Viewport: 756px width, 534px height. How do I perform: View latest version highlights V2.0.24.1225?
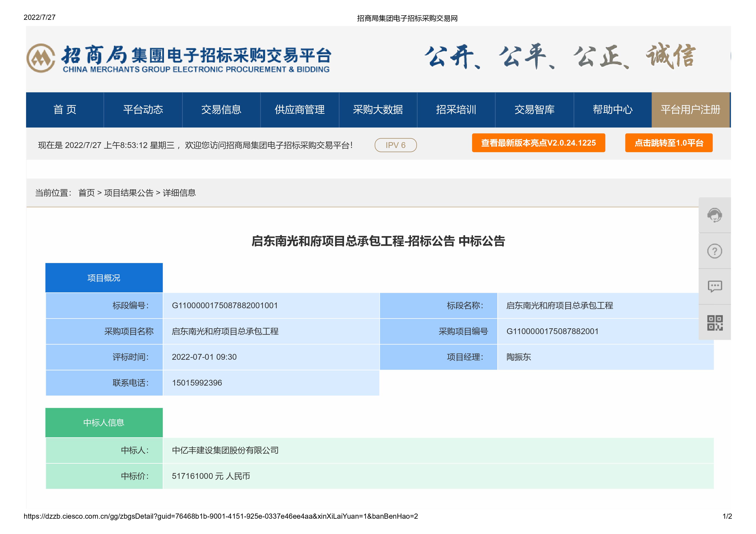coord(538,143)
